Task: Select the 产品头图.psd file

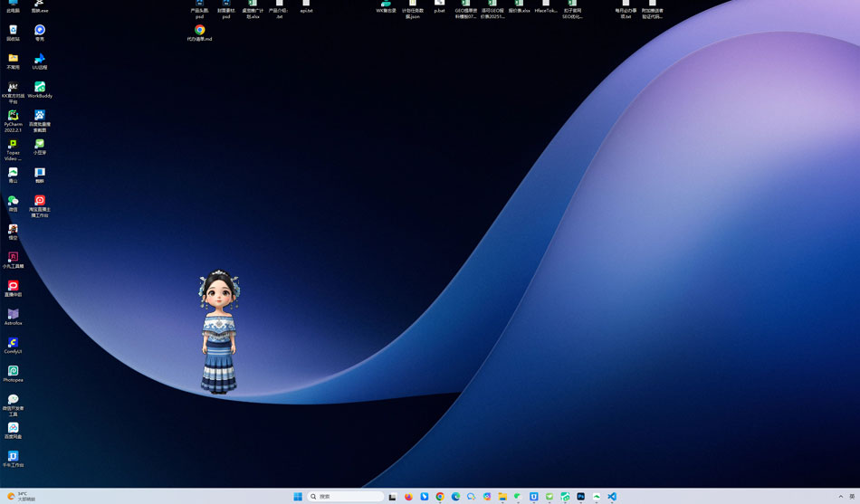Action: [200, 9]
